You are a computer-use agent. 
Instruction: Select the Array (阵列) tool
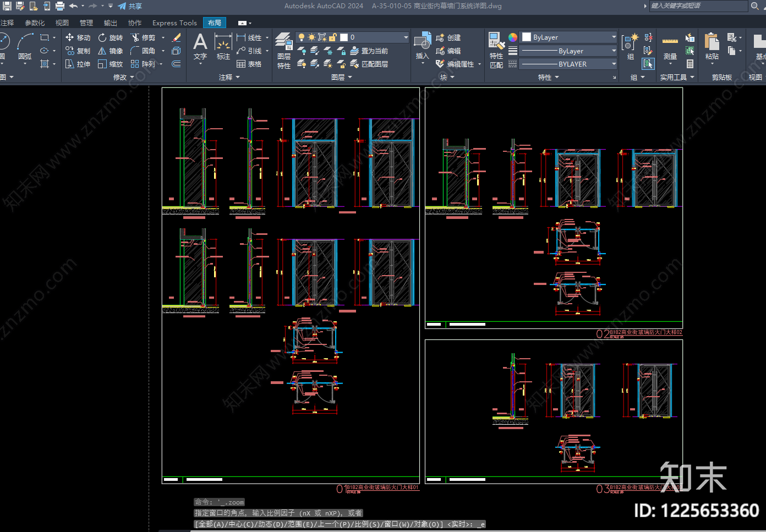click(143, 64)
